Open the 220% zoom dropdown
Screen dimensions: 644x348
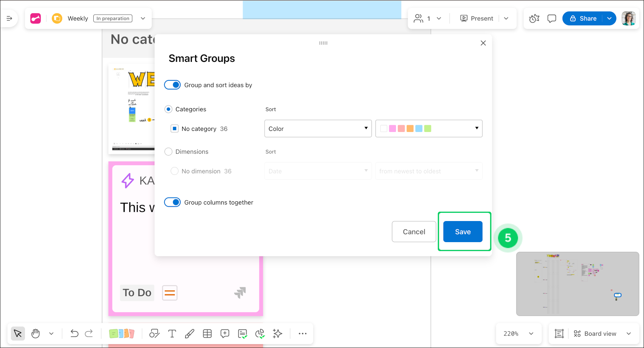(x=518, y=334)
